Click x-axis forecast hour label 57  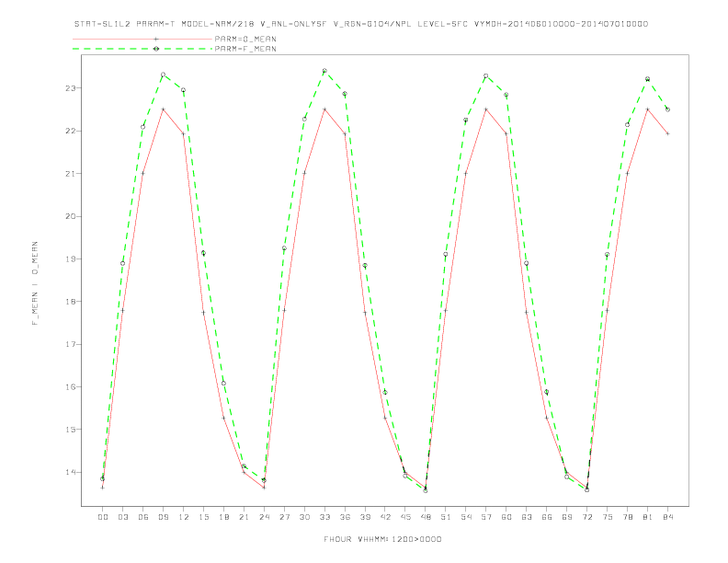(486, 517)
